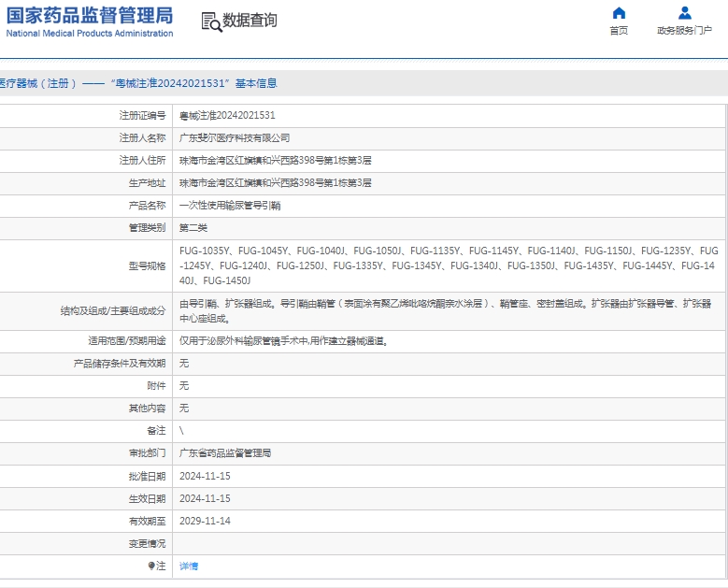
Task: Click the 管理类别 label
Action: click(x=147, y=228)
